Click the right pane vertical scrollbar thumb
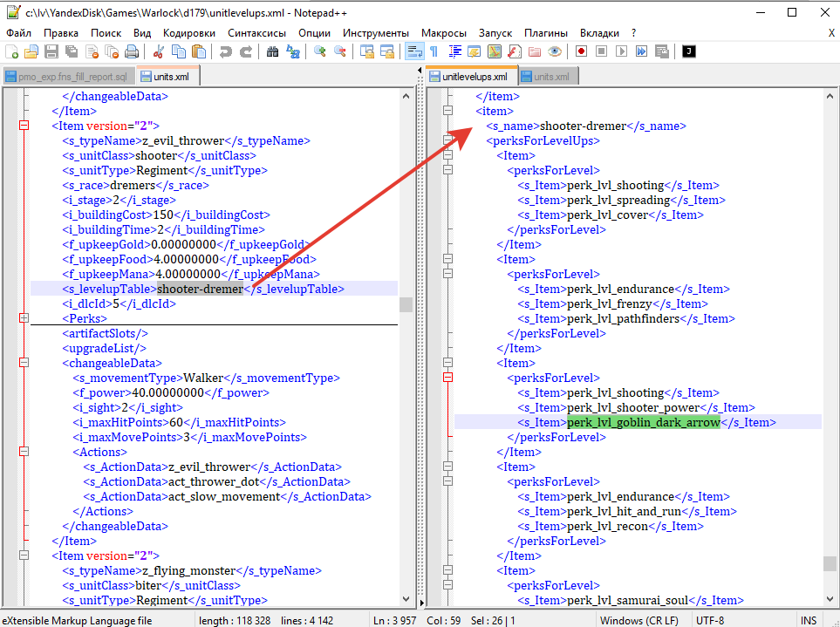The image size is (840, 627). pyautogui.click(x=829, y=563)
